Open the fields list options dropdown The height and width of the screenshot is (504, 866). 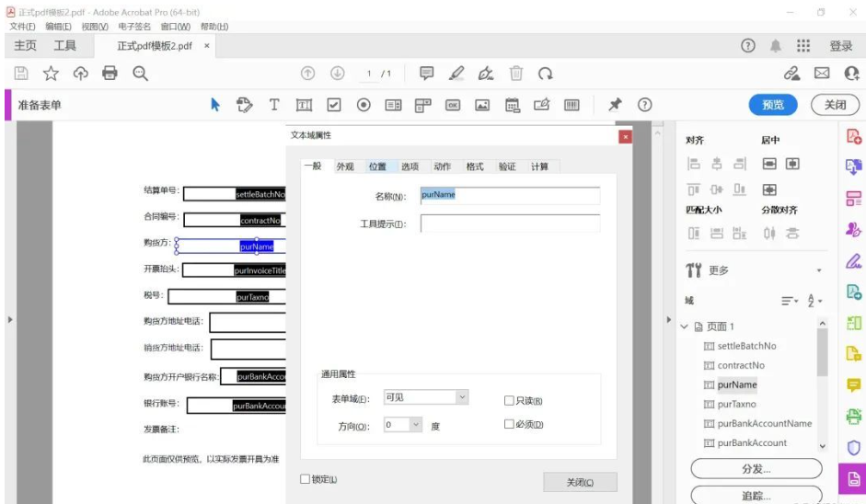click(790, 301)
